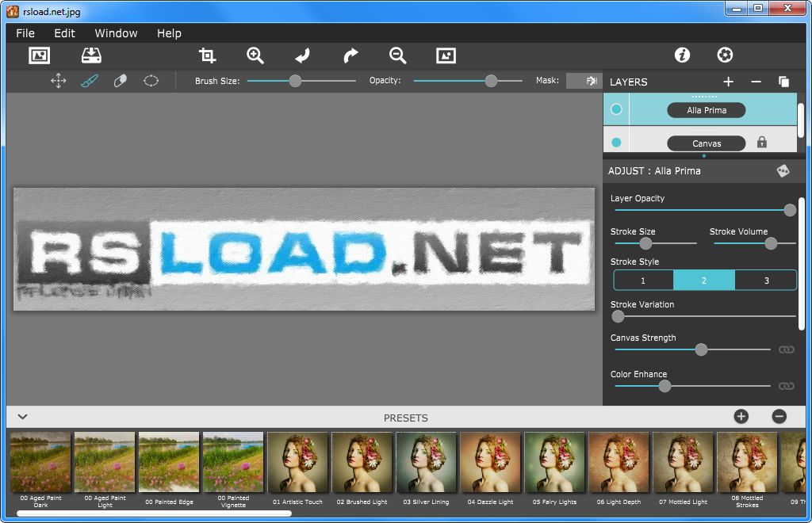This screenshot has width=812, height=523.
Task: Select the Alla Prima layer button
Action: (707, 110)
